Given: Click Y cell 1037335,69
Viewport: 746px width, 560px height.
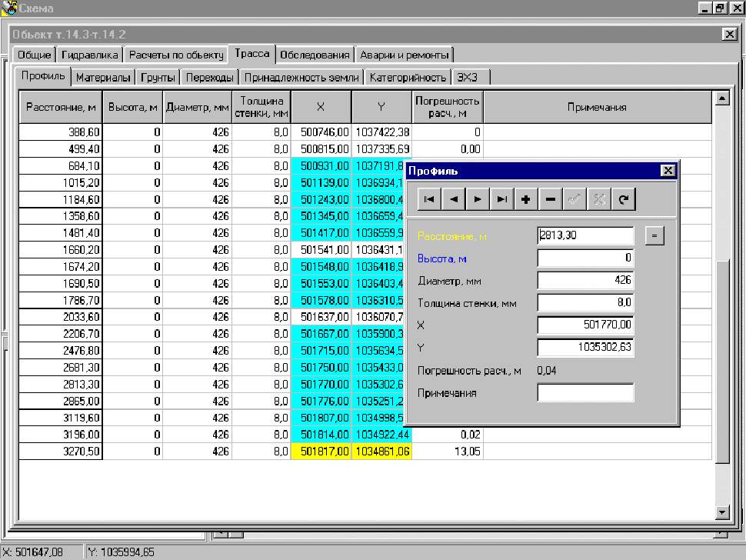Looking at the screenshot, I should pyautogui.click(x=381, y=149).
